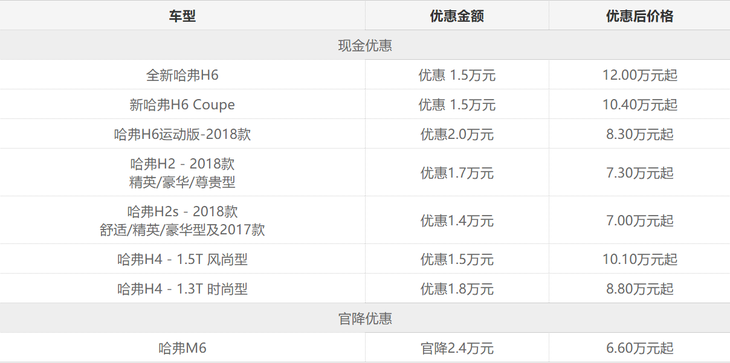
Task: Click the 优惠后价格 column header
Action: (639, 16)
